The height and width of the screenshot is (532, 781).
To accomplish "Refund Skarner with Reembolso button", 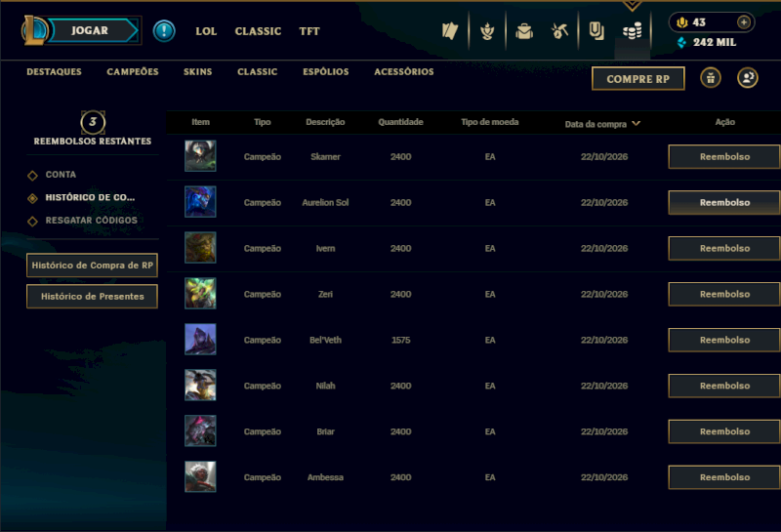I will pyautogui.click(x=724, y=157).
